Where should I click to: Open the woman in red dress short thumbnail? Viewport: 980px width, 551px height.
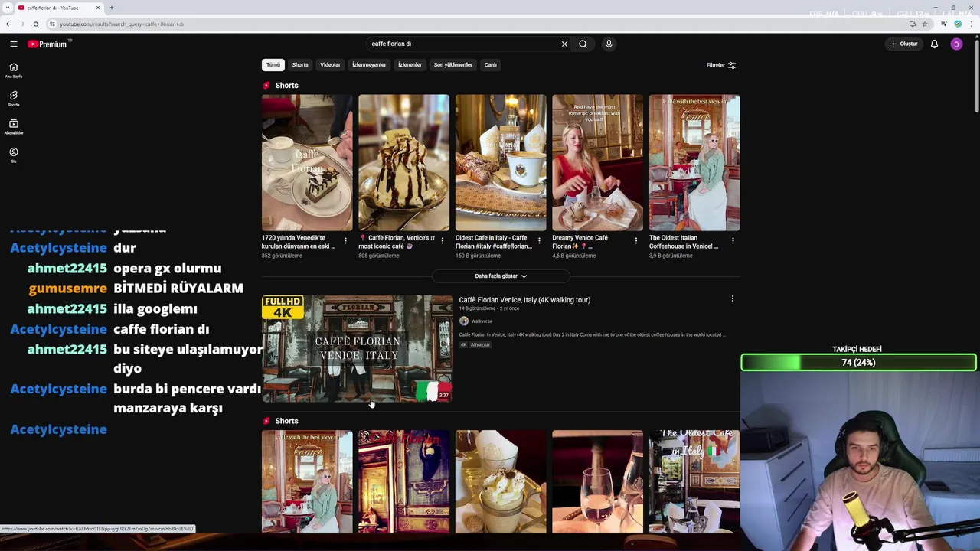597,162
